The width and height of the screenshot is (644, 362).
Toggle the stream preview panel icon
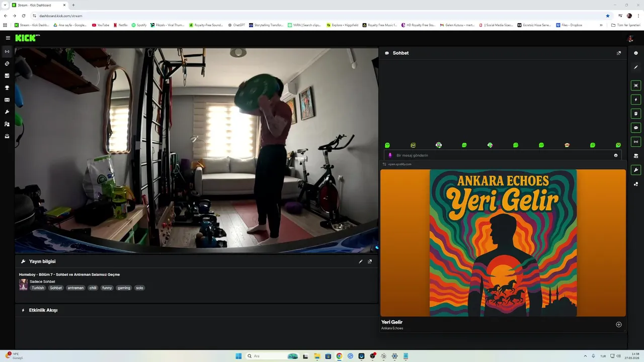click(x=636, y=85)
